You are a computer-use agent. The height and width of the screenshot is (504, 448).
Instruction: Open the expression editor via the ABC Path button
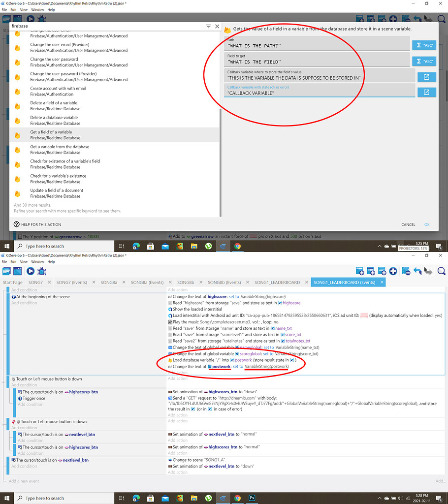[424, 45]
